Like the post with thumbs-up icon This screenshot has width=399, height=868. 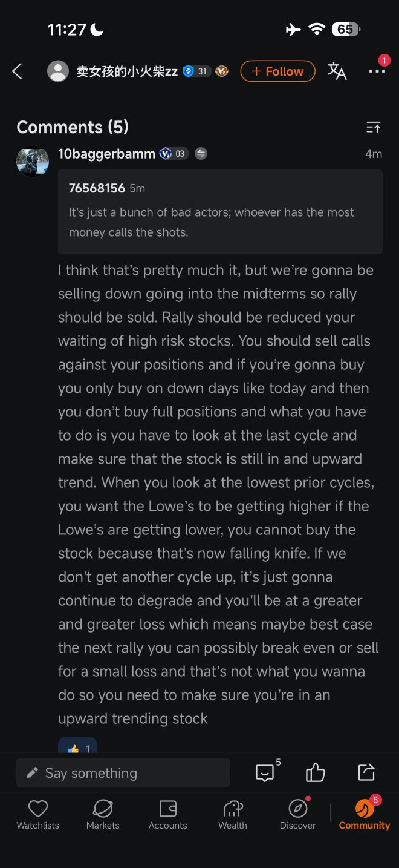(x=316, y=772)
